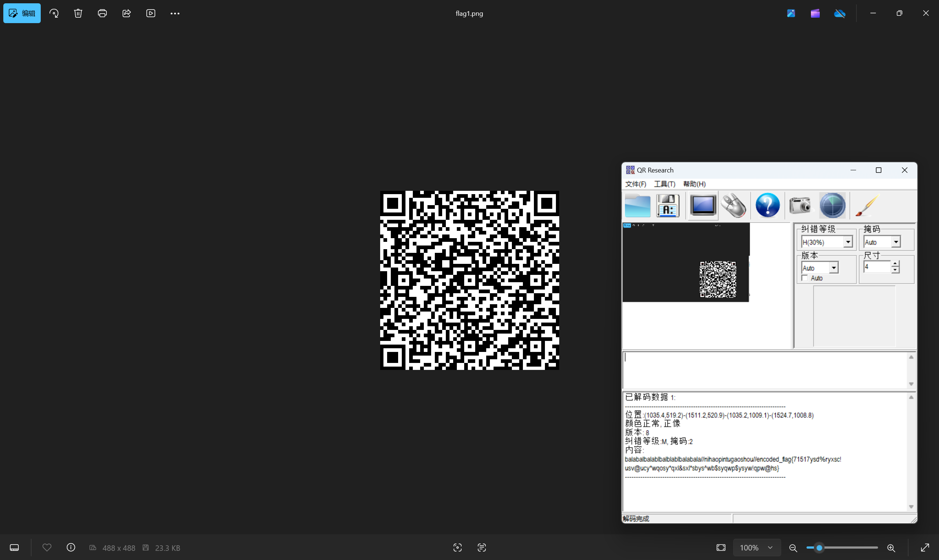Click the open folder icon in QR Research

pos(637,206)
